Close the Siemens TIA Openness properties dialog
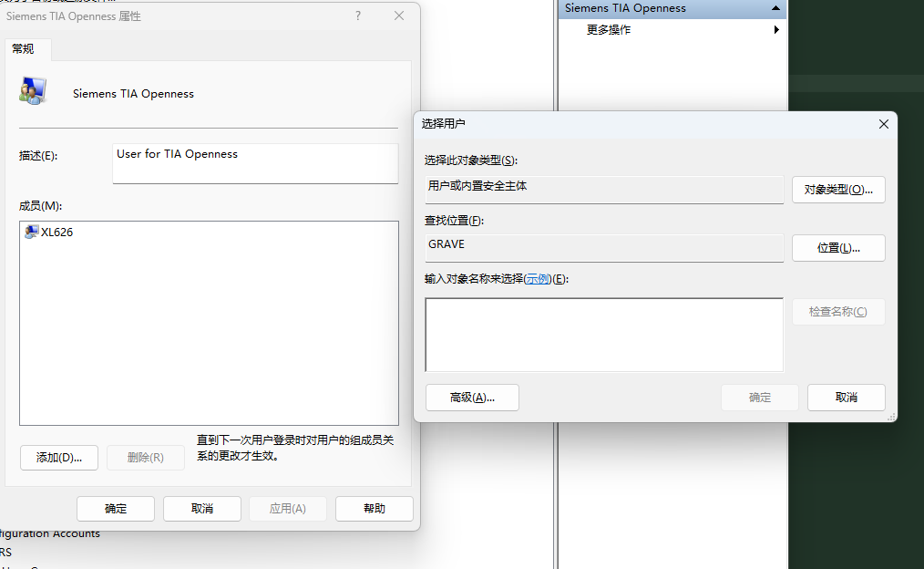The image size is (924, 569). pyautogui.click(x=399, y=16)
